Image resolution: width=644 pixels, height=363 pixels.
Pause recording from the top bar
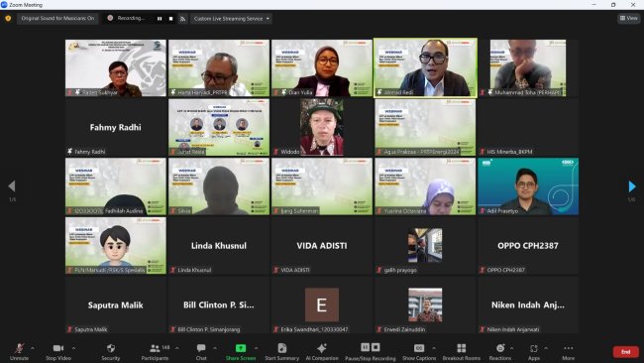(x=160, y=19)
